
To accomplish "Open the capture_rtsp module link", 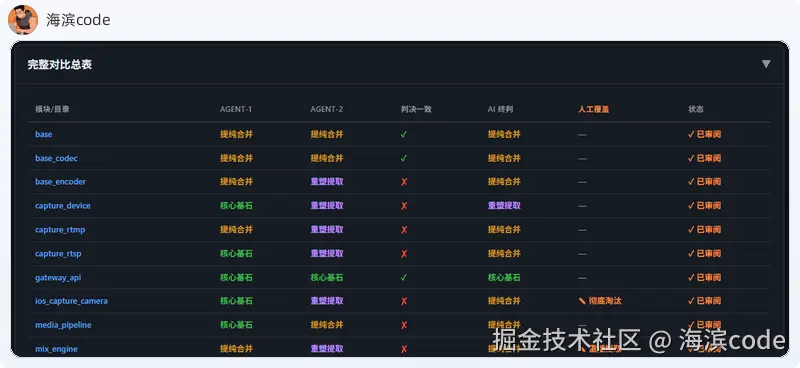I will (58, 254).
